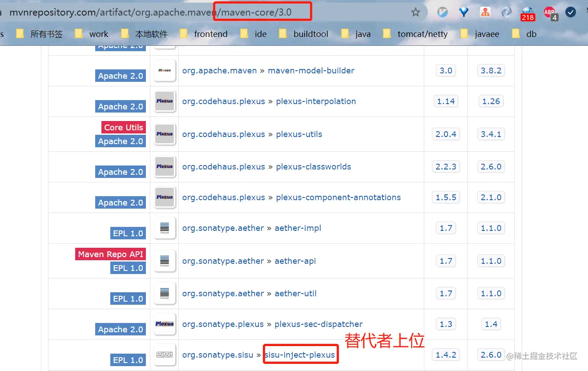Open the aether-api artifact link
The width and height of the screenshot is (588, 371).
(295, 261)
